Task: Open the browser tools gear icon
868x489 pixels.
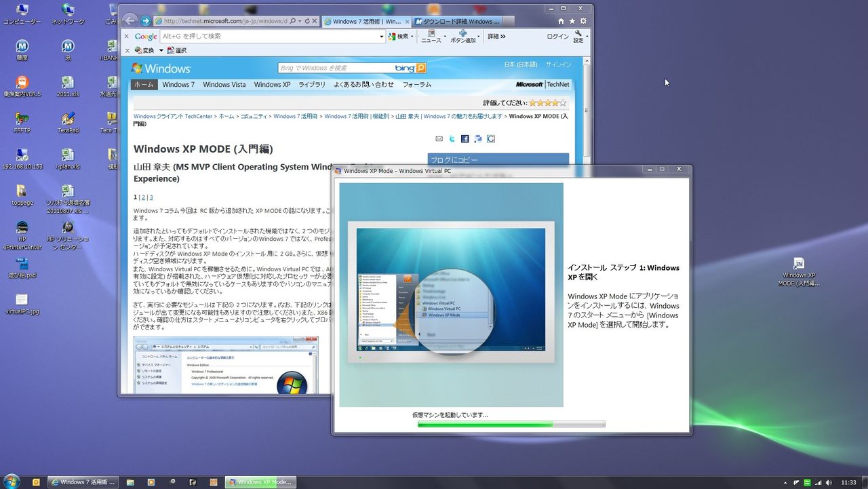Action: [583, 21]
